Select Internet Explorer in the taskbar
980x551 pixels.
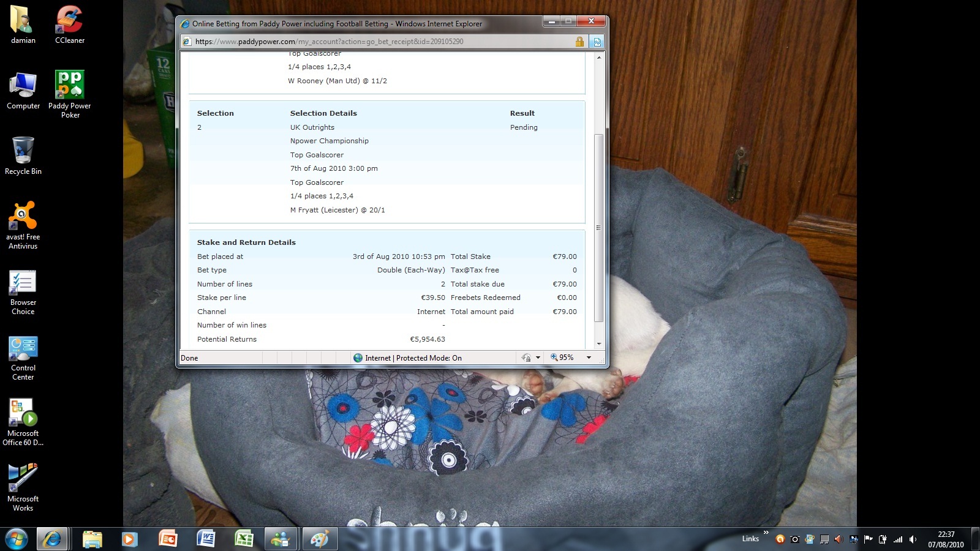[52, 539]
